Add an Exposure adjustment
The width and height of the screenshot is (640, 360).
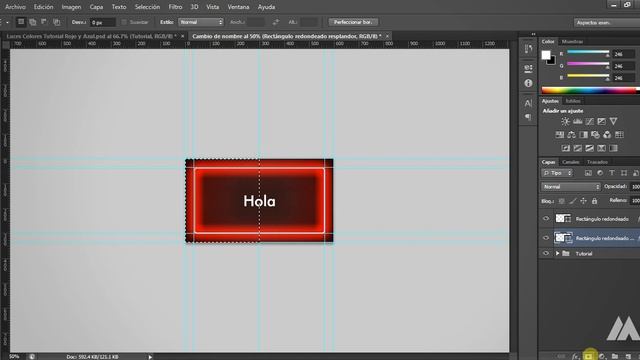601,121
